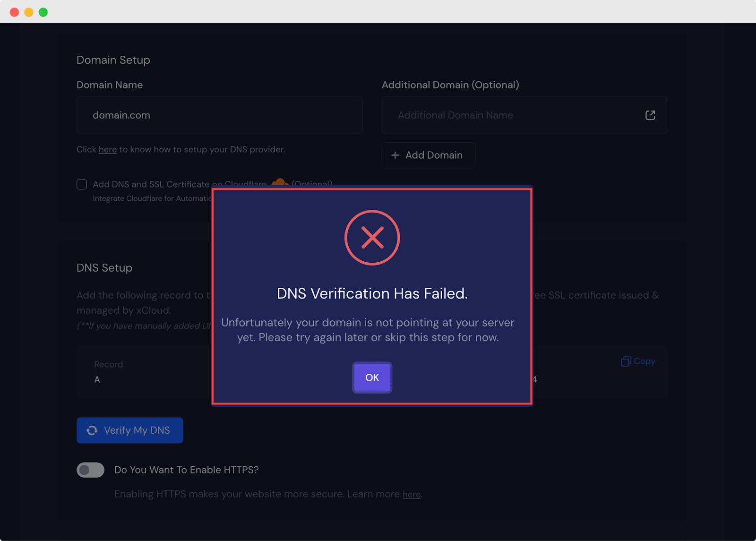The width and height of the screenshot is (756, 541).
Task: Click the plus icon beside Add Domain
Action: point(395,155)
